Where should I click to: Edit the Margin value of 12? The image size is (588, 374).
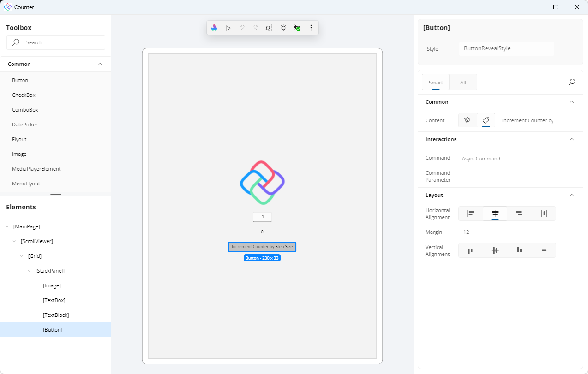[467, 232]
